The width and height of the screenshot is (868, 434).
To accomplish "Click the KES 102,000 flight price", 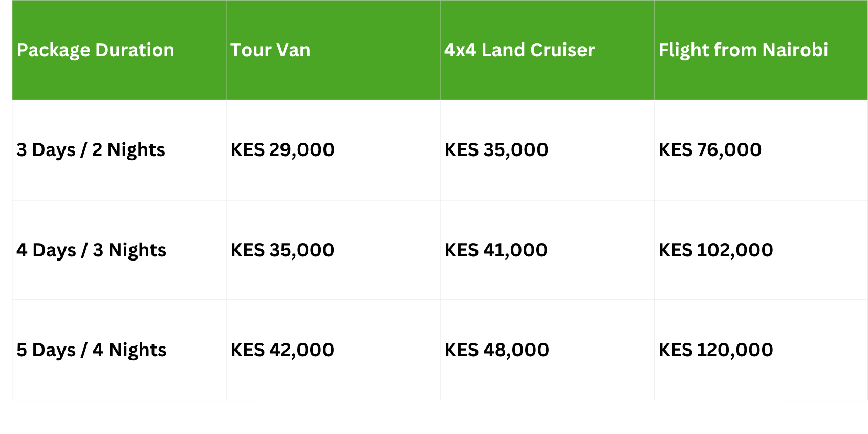I will coord(715,250).
